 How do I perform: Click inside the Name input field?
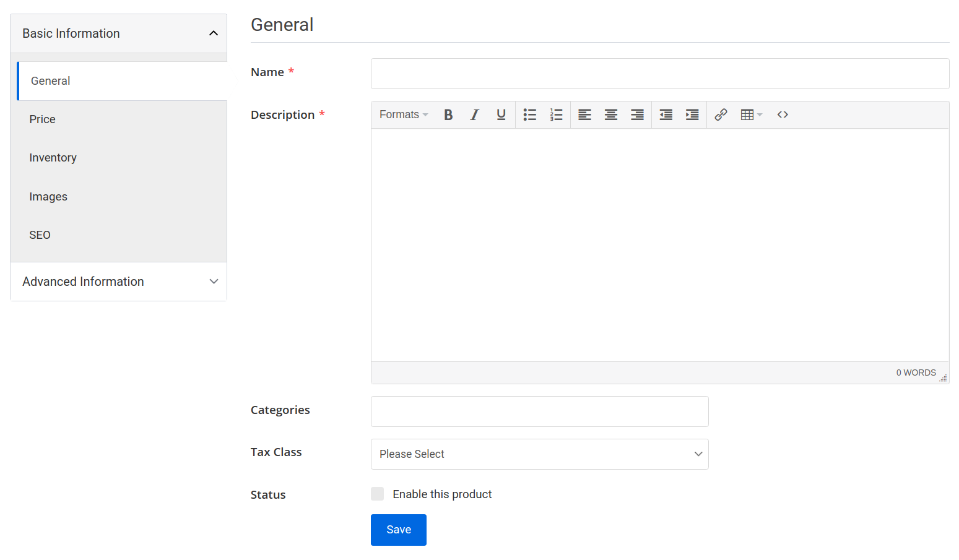659,73
